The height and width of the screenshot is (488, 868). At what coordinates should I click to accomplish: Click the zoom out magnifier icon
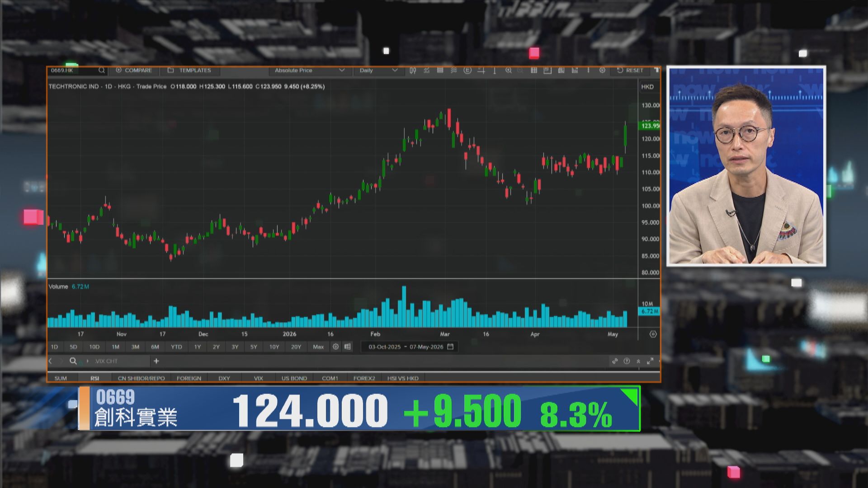click(x=520, y=70)
